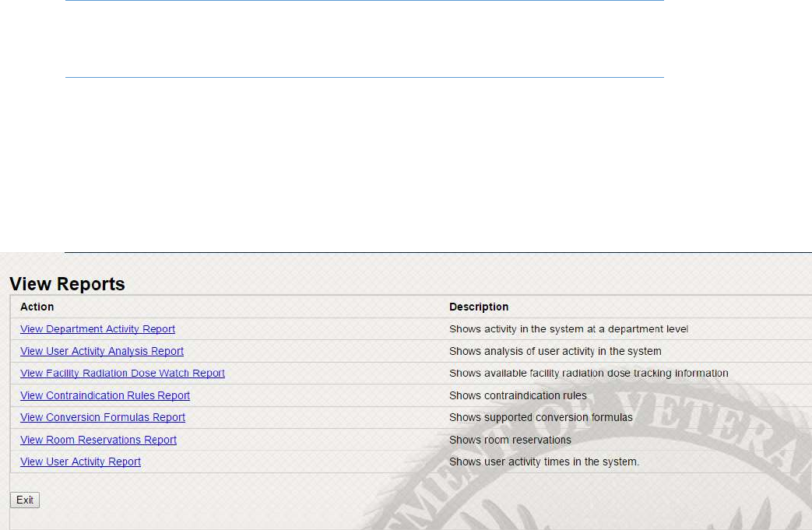Open View Facility Radiation Dose Watch Report
The image size is (812, 530).
tap(122, 373)
